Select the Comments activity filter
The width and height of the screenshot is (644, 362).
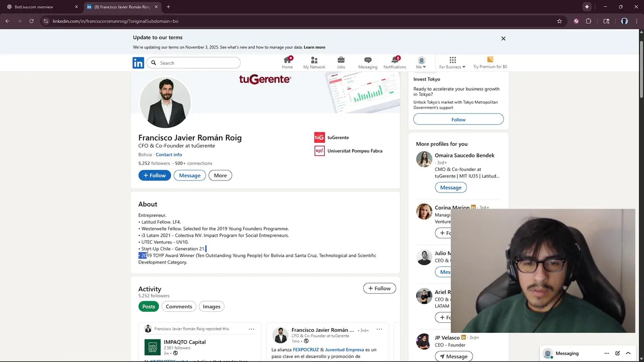pos(179,307)
